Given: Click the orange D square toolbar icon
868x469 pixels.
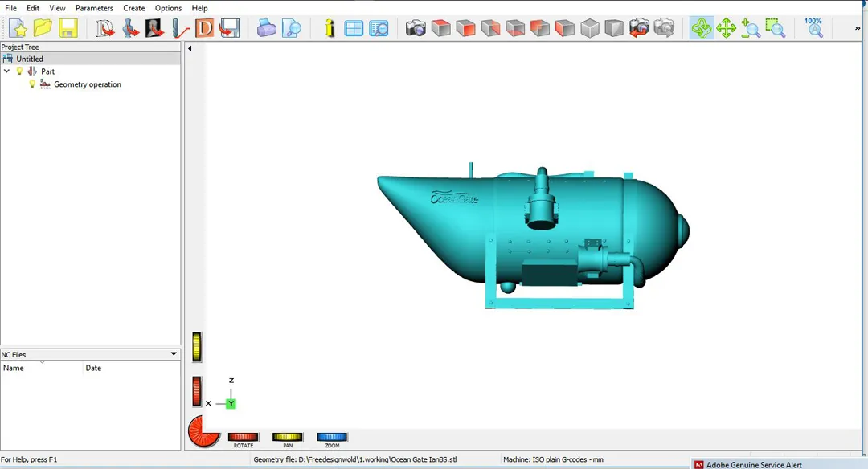Looking at the screenshot, I should 204,27.
